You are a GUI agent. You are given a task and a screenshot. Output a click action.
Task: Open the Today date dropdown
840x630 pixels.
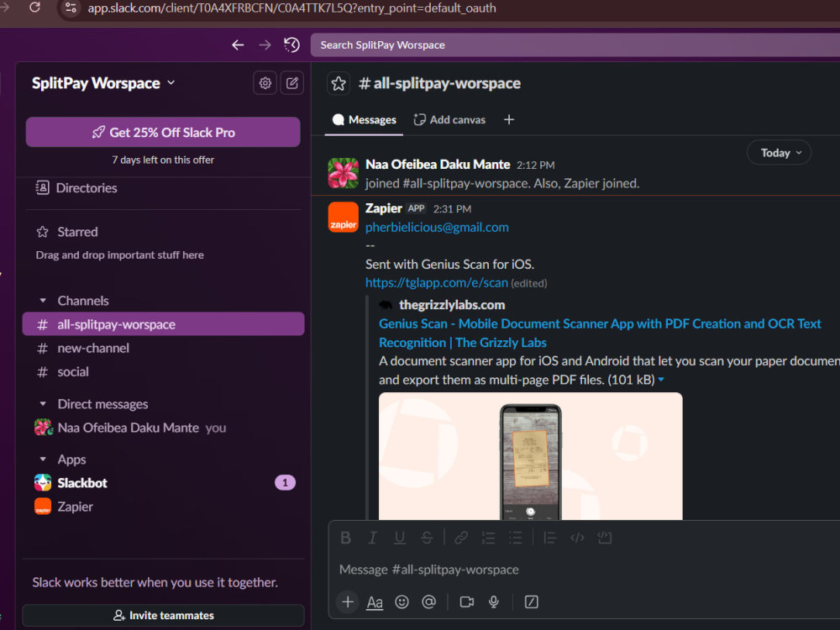(x=779, y=153)
